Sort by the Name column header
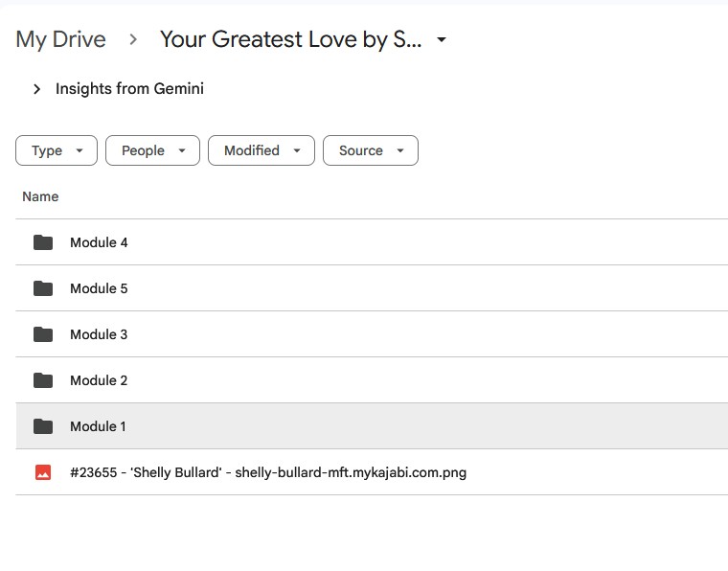728x571 pixels. click(x=40, y=196)
